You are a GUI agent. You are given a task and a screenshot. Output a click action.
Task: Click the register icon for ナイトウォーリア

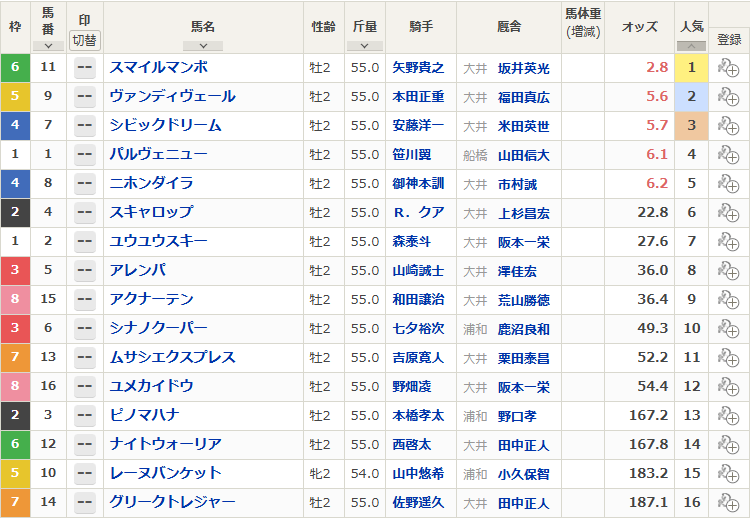[728, 444]
